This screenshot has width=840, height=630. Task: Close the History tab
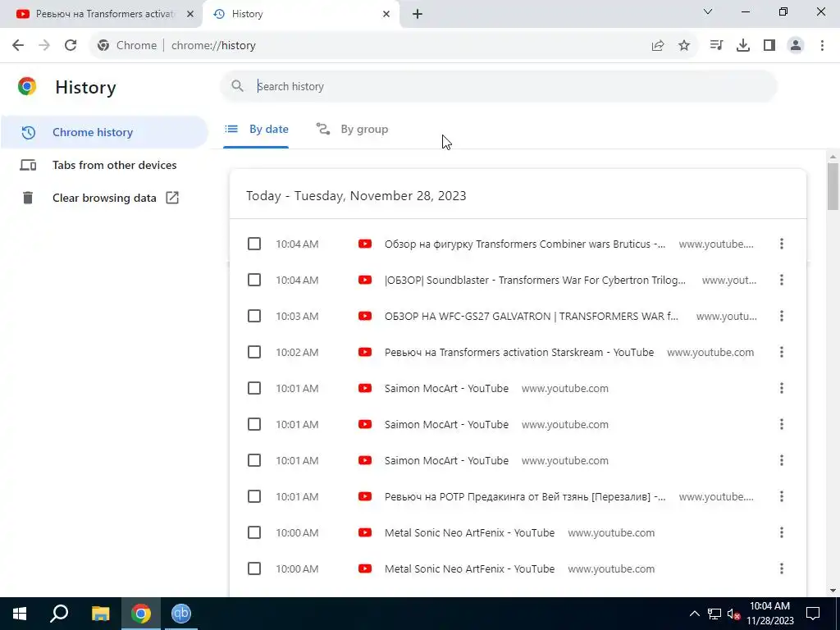coord(386,14)
